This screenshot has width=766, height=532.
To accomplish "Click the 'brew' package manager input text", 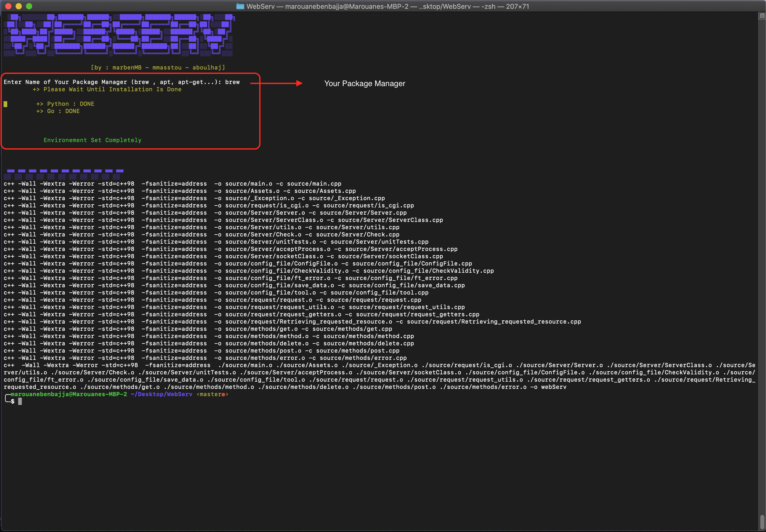I will tap(232, 82).
